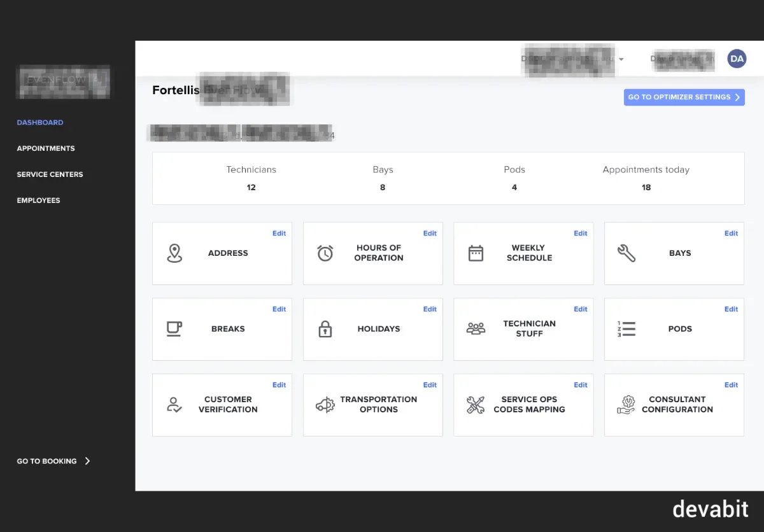Expand the blurred dealer dropdown arrow in header
The image size is (764, 532).
pos(621,59)
